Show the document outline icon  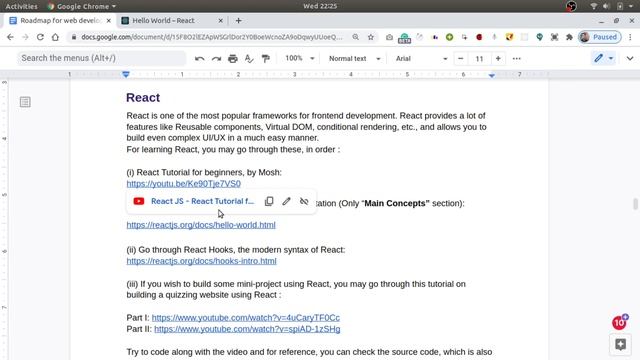[25, 102]
